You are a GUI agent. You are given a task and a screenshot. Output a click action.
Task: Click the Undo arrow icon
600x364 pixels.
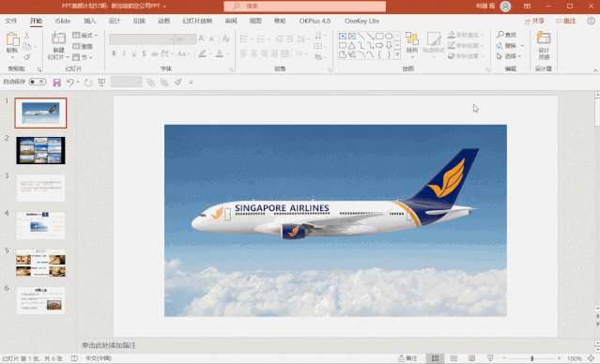(x=69, y=83)
